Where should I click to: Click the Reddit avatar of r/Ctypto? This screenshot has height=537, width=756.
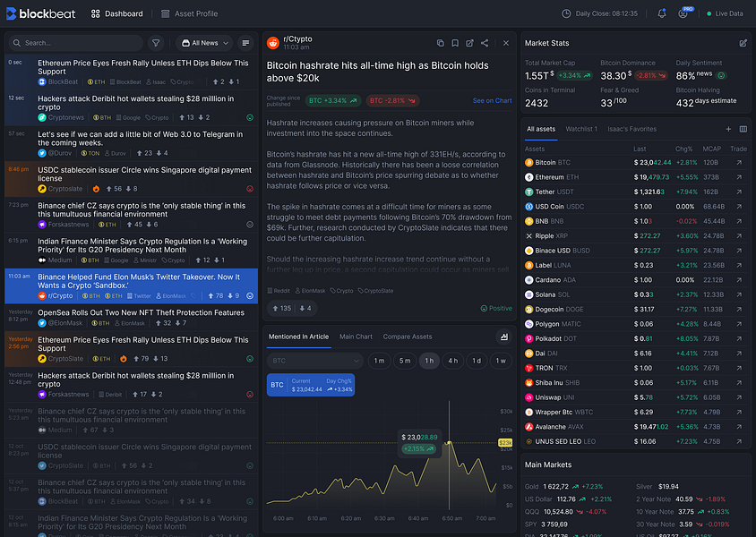(x=273, y=43)
